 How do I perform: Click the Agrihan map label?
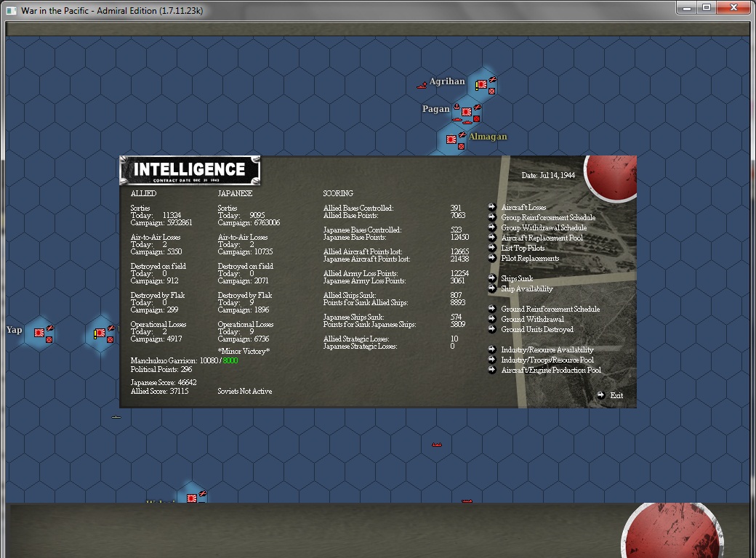(447, 81)
